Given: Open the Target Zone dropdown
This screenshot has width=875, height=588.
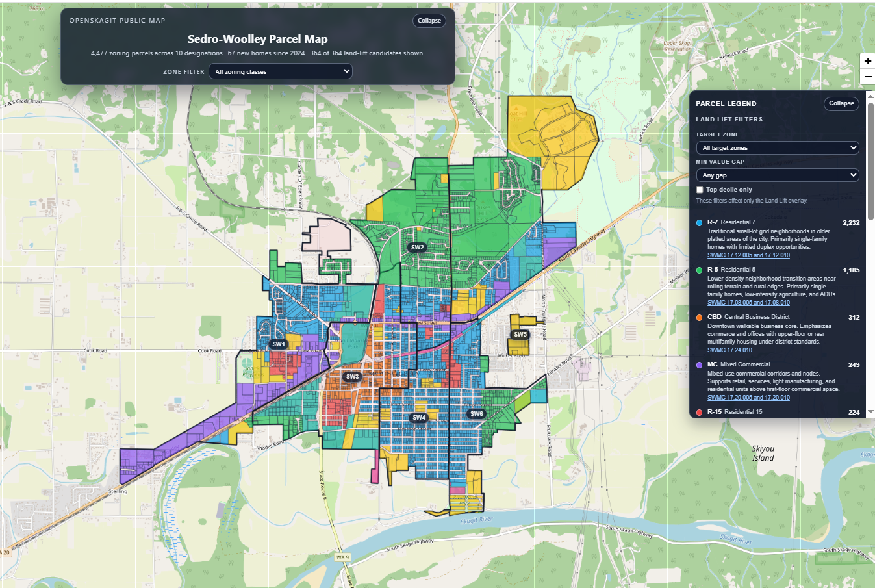Looking at the screenshot, I should click(x=777, y=147).
